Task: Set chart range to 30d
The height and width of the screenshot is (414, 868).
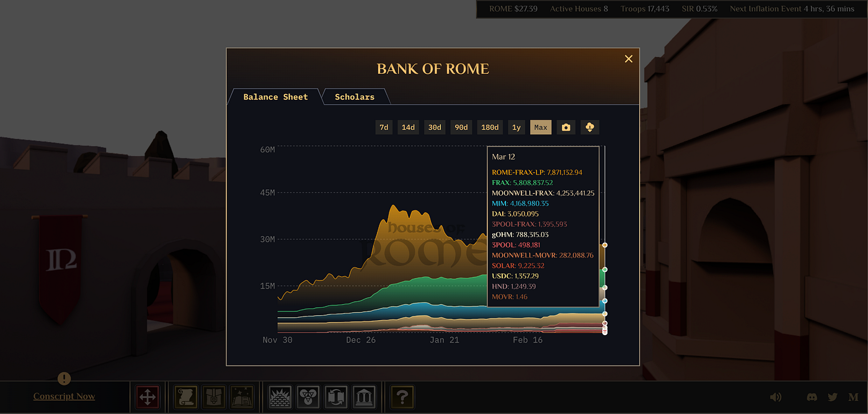Action: tap(435, 127)
